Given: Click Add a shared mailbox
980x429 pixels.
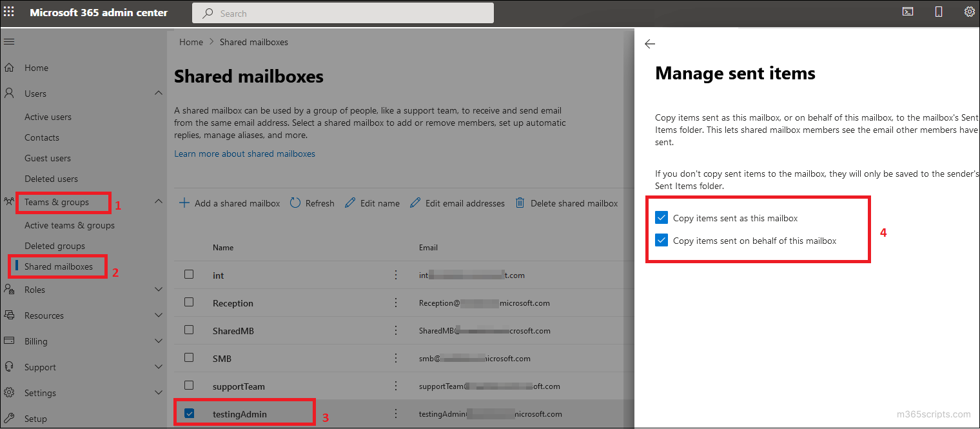Looking at the screenshot, I should (x=230, y=203).
